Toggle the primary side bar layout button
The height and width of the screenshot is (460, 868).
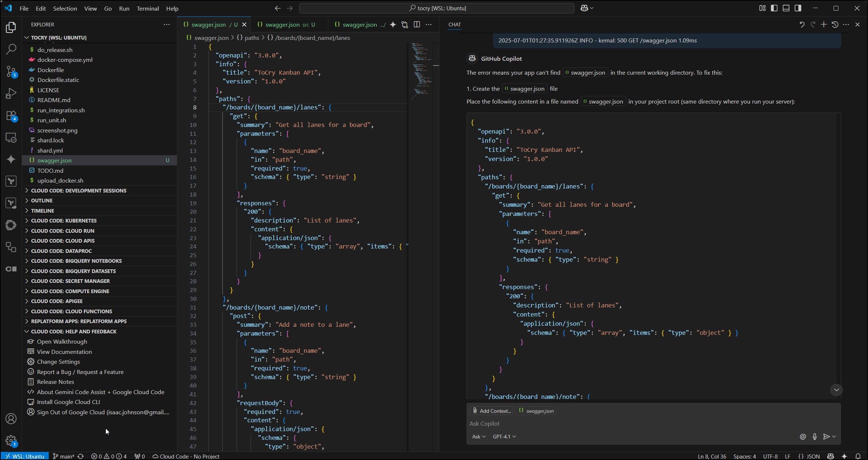coord(774,8)
